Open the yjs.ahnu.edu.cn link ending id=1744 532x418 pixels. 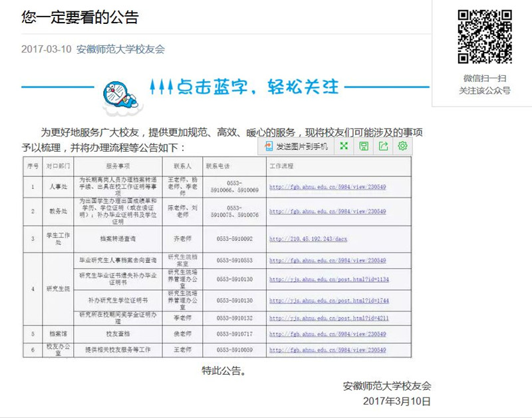(x=329, y=301)
